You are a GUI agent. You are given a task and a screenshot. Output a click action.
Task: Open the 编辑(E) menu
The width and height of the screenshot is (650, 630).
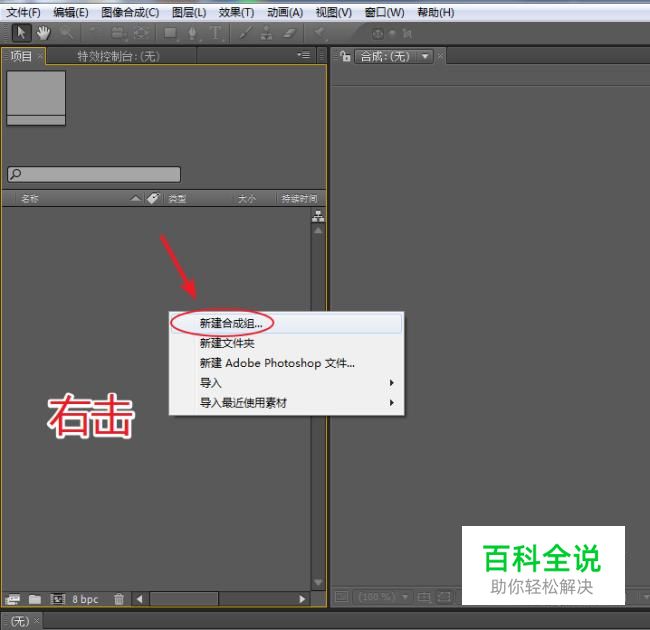(71, 12)
